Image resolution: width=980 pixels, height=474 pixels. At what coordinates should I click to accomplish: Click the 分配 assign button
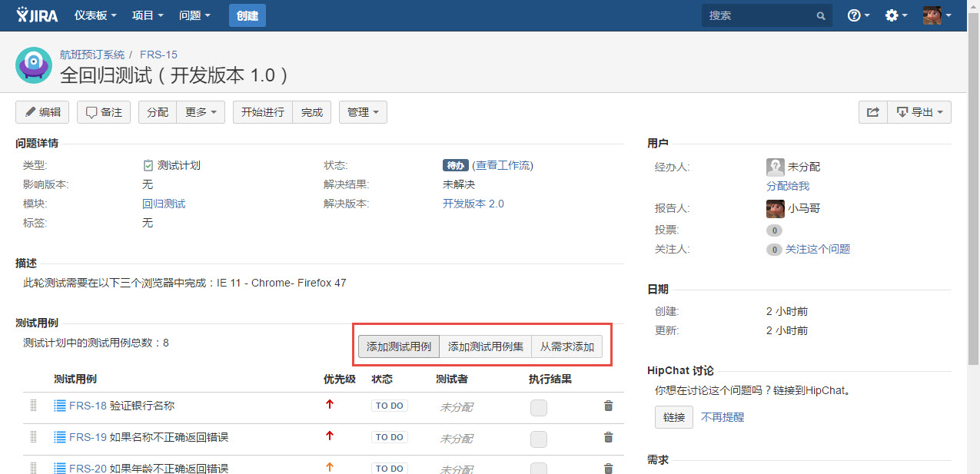coord(158,112)
